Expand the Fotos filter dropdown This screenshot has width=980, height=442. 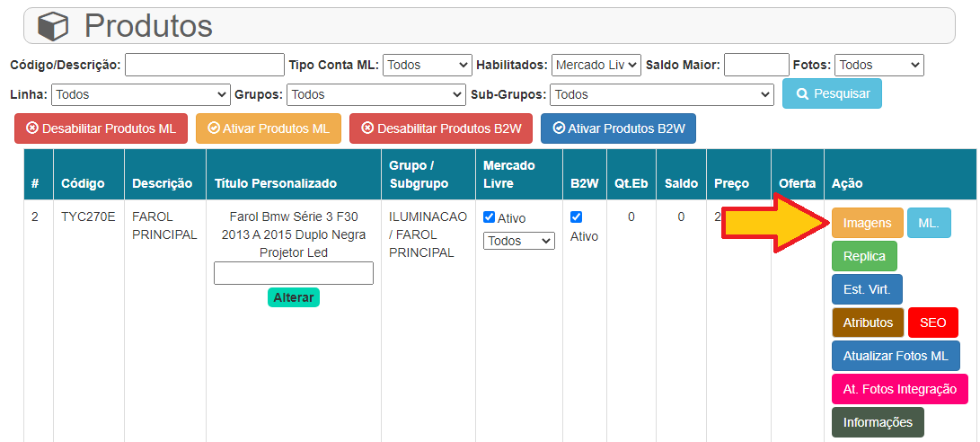coord(878,65)
